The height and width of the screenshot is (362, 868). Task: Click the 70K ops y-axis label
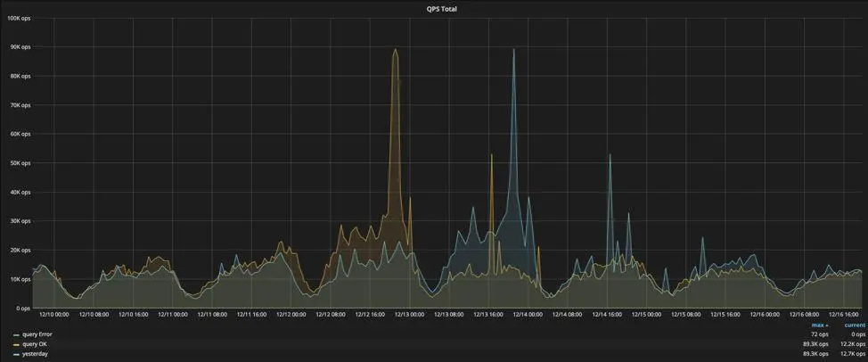click(20, 105)
